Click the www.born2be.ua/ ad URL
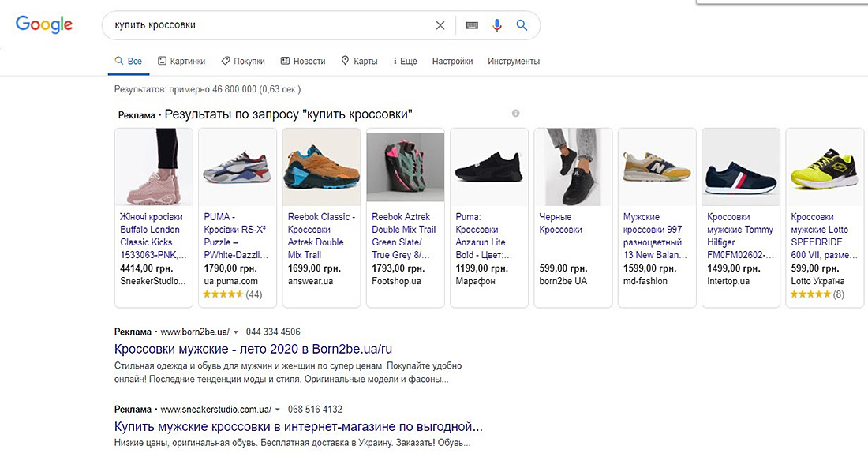The image size is (868, 457). click(x=195, y=332)
